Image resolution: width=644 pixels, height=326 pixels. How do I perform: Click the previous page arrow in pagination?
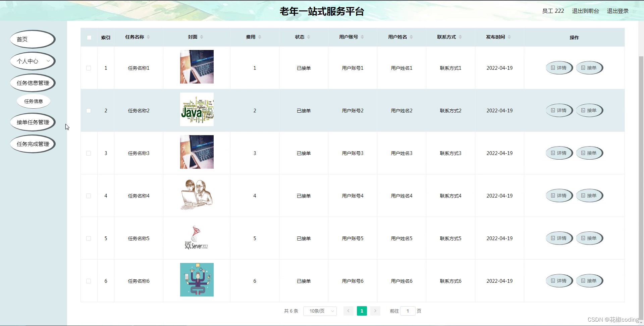click(x=348, y=311)
